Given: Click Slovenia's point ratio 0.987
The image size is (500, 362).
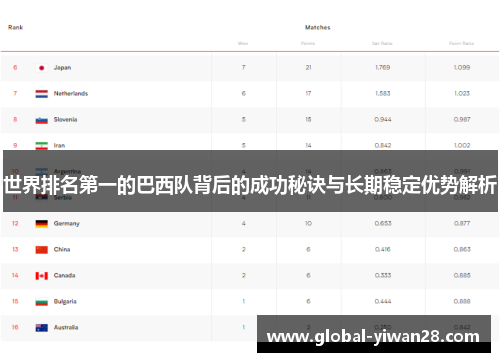Looking at the screenshot, I should 462,119.
